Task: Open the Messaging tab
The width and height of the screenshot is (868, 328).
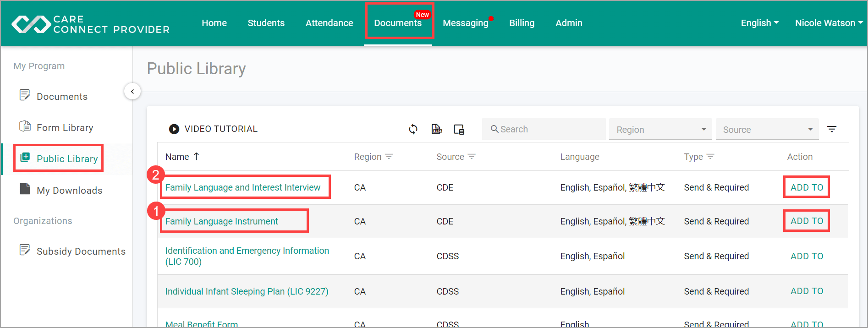Action: pos(465,23)
